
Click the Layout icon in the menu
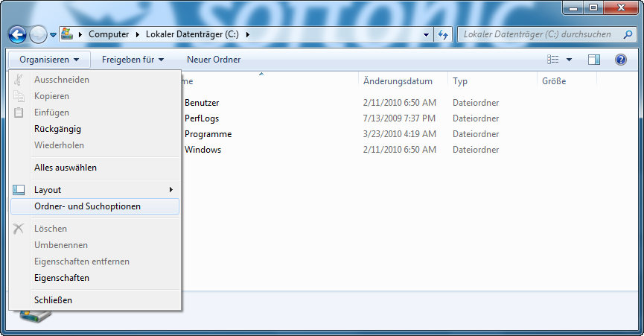point(19,190)
